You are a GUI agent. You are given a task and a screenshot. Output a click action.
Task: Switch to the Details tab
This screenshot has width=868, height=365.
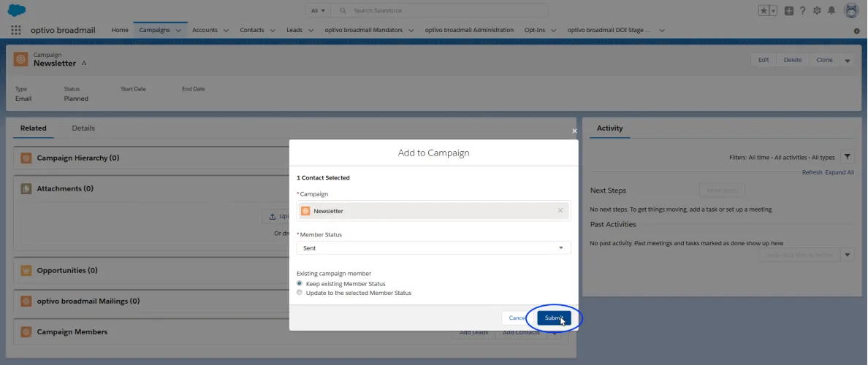click(83, 128)
